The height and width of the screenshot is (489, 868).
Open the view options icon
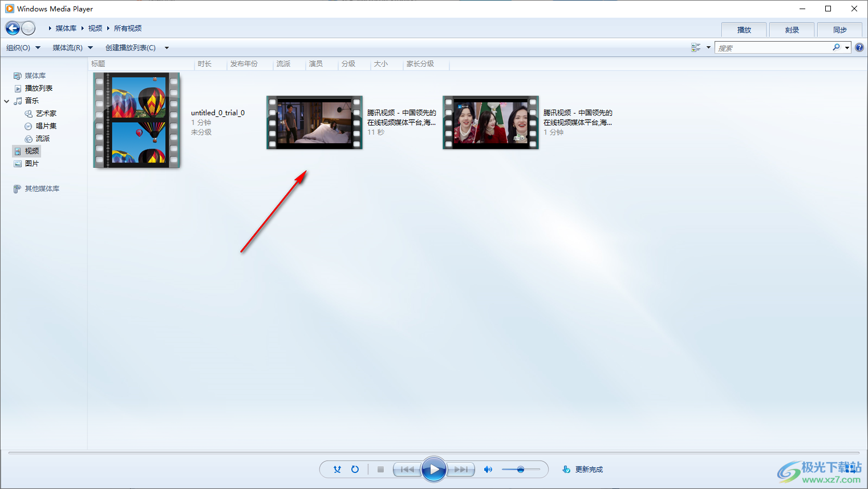coord(696,48)
